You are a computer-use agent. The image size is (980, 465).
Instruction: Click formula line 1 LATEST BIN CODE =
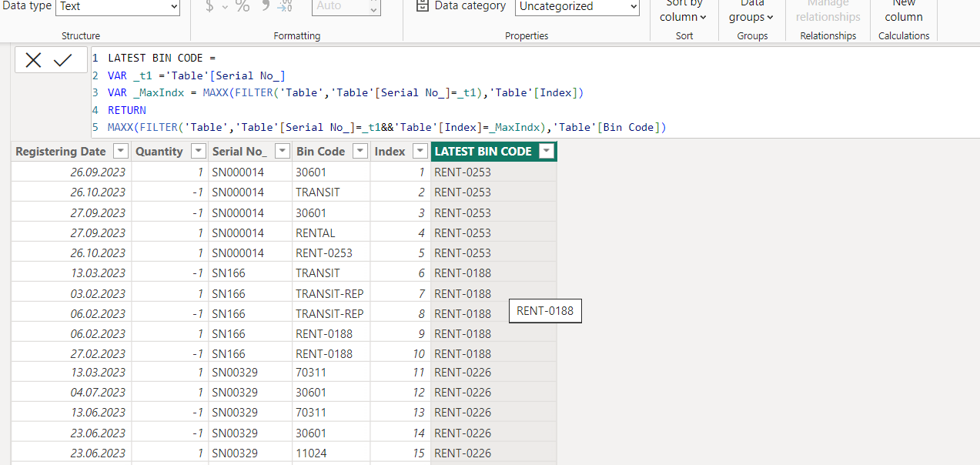pyautogui.click(x=162, y=58)
